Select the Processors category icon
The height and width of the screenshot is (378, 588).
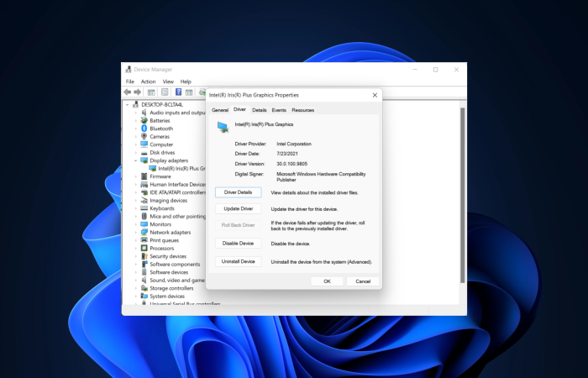[x=144, y=249]
